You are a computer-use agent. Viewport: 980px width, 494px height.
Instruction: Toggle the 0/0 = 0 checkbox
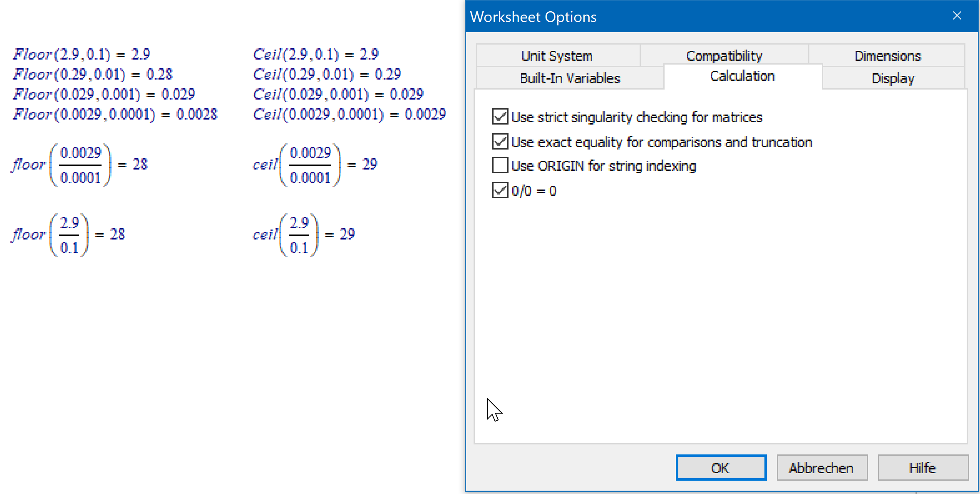(500, 191)
